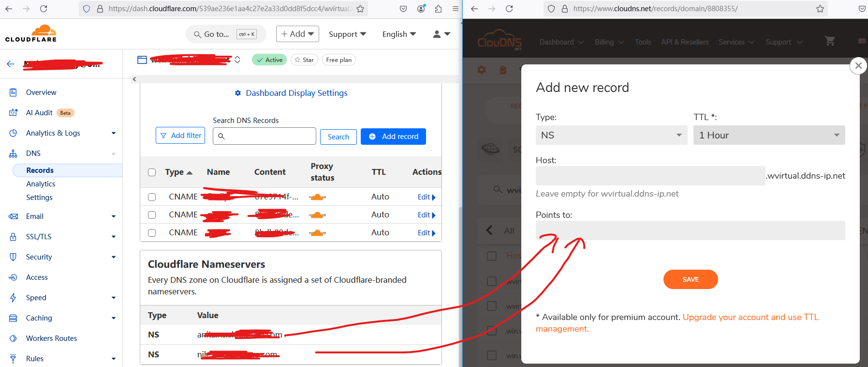Click the Workers Routes sidebar icon
This screenshot has width=868, height=367.
point(13,338)
